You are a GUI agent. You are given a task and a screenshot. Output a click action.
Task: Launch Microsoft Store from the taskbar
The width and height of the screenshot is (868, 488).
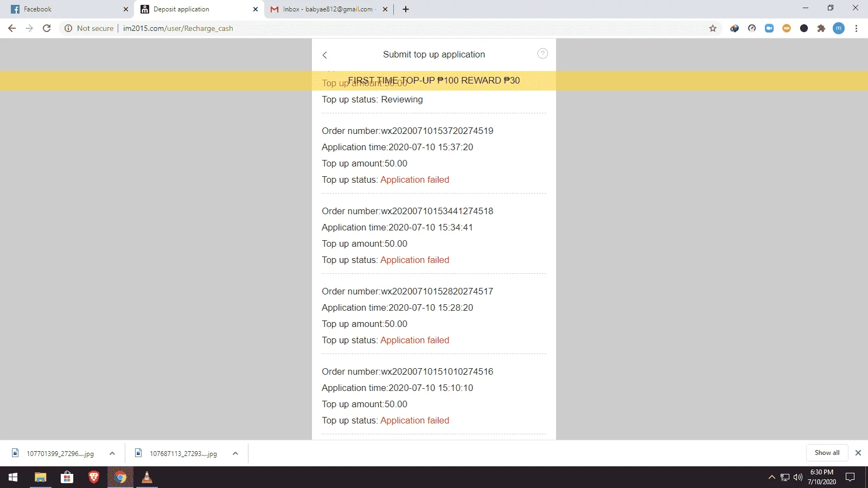click(67, 477)
